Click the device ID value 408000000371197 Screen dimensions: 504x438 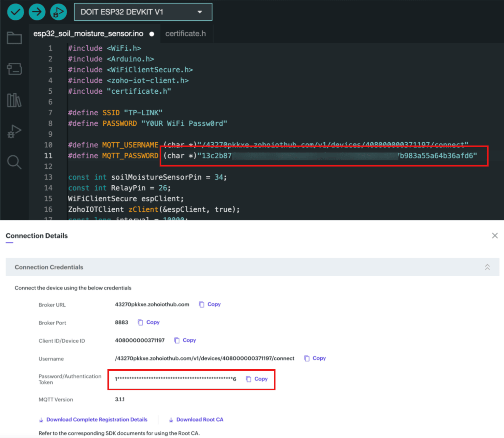tap(140, 340)
